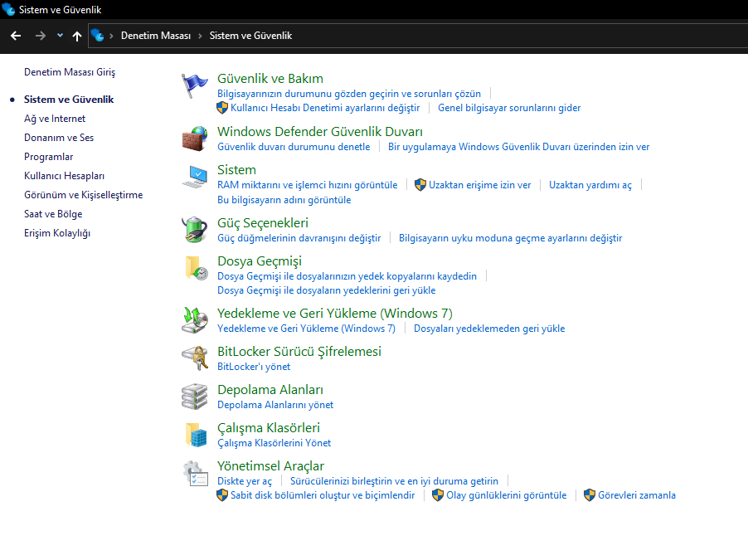This screenshot has width=748, height=560.
Task: Open Ağ ve Internet category
Action: click(55, 119)
